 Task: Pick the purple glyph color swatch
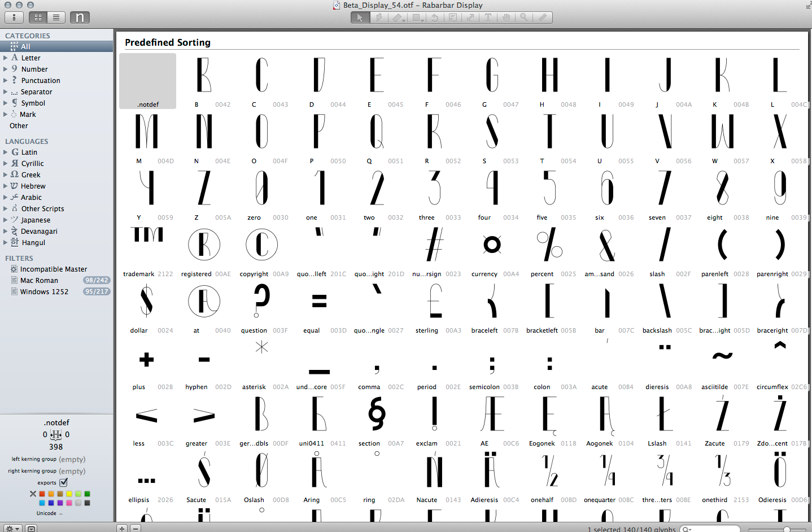(60, 503)
